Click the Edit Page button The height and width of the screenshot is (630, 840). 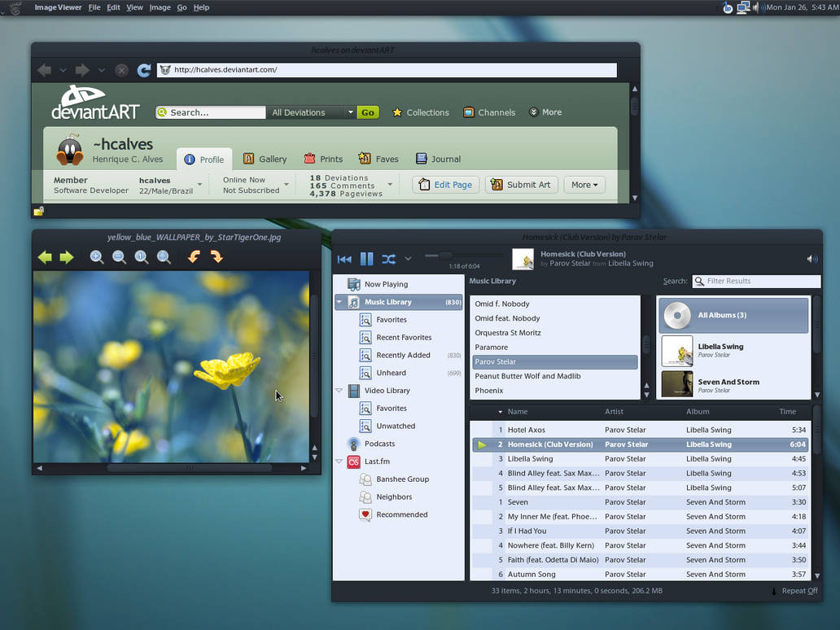click(446, 185)
